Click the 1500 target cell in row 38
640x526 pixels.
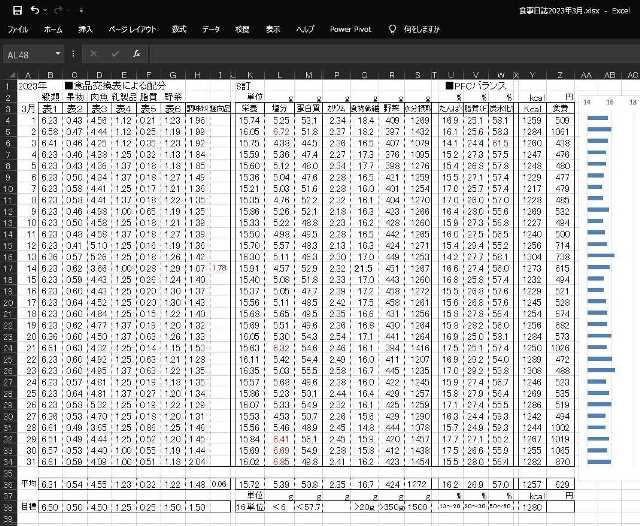tap(418, 507)
